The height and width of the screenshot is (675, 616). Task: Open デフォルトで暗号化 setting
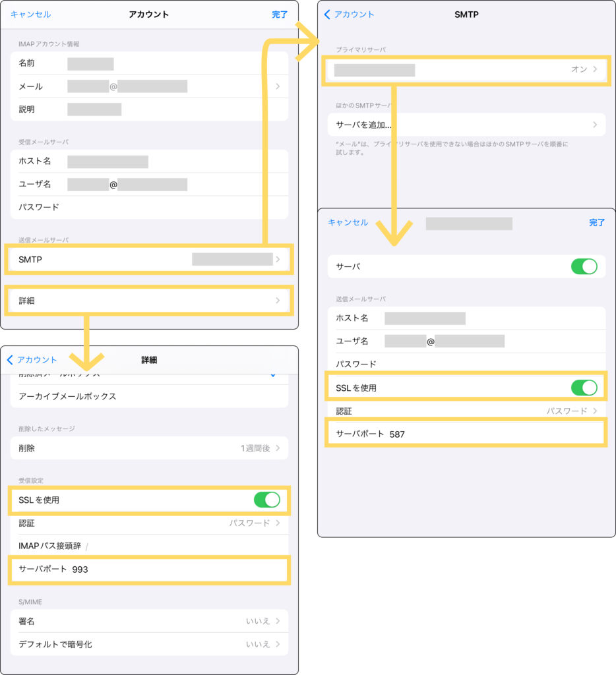click(149, 644)
